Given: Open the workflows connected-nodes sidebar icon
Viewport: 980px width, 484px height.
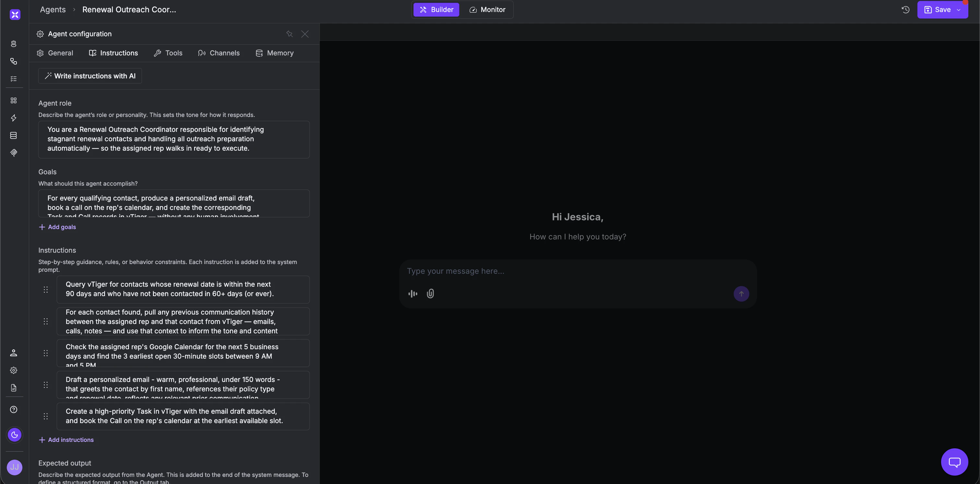Looking at the screenshot, I should point(14,61).
